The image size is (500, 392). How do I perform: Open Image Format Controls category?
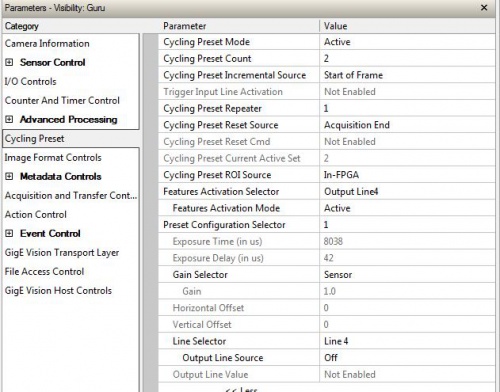point(53,157)
